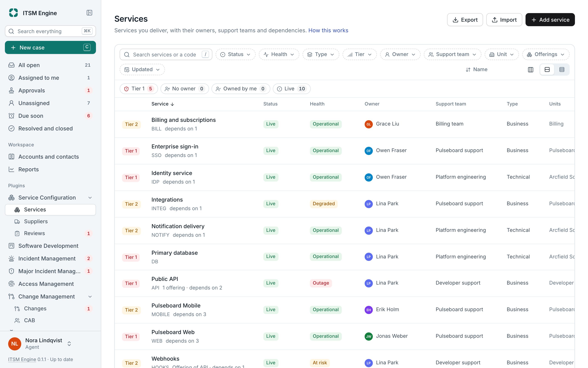Open the Public API service row

[344, 283]
